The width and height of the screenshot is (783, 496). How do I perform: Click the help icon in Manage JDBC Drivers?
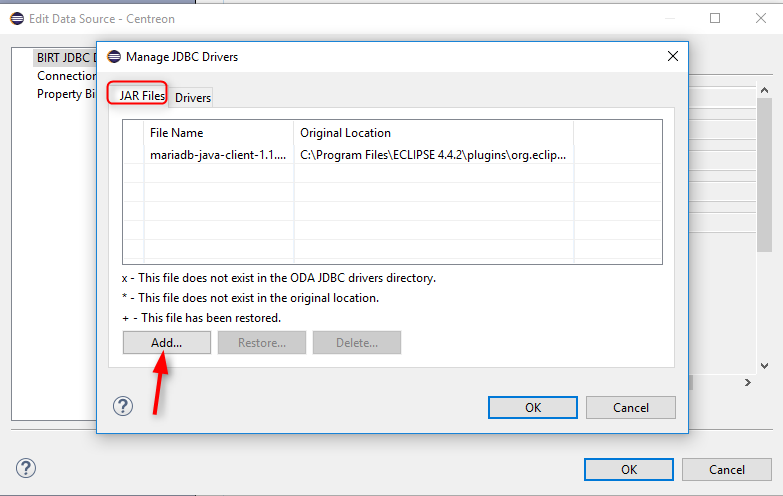123,406
